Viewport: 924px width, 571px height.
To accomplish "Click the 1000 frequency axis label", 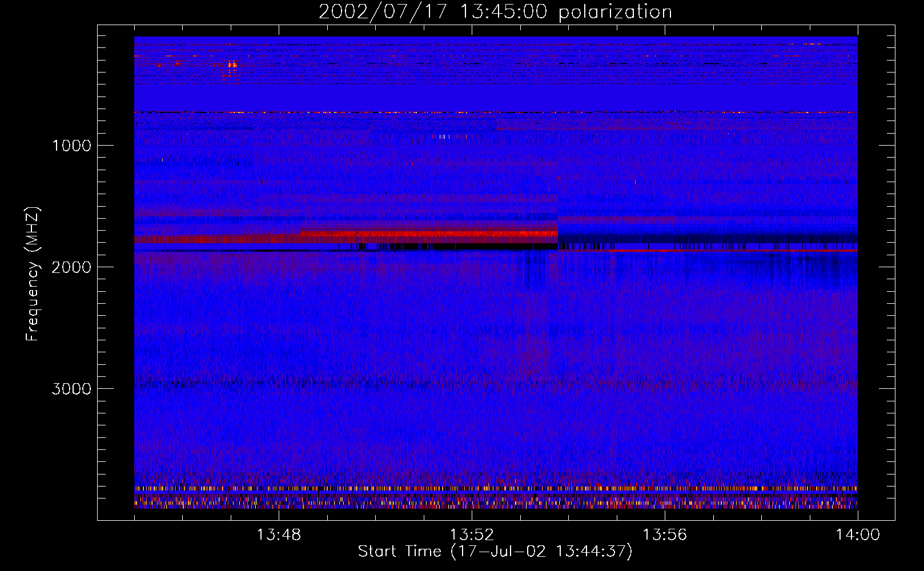I will click(x=71, y=146).
